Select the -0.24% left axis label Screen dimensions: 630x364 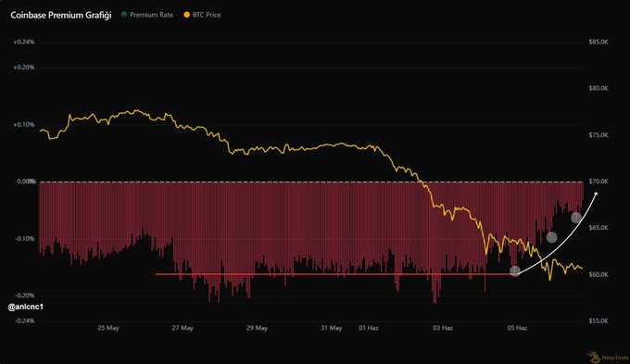25,321
